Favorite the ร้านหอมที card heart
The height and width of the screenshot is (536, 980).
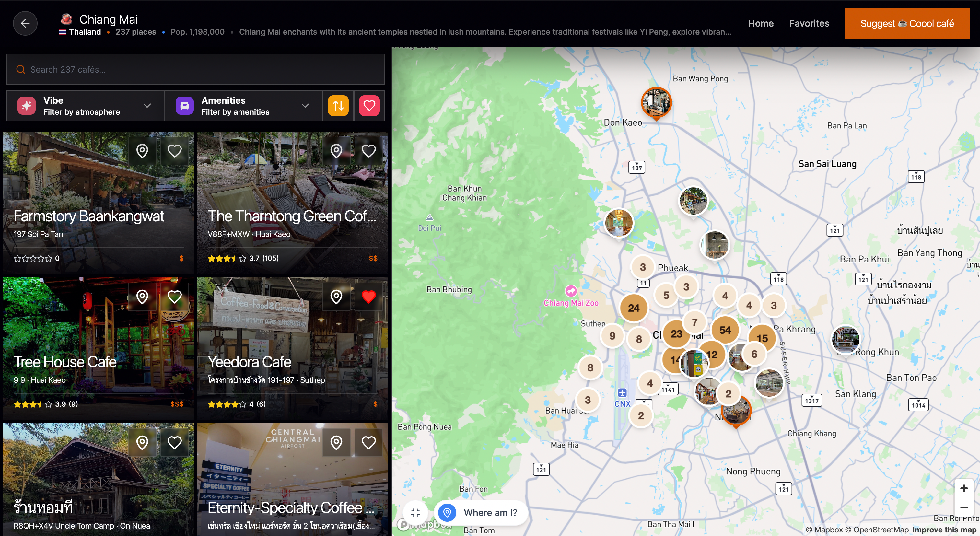(175, 442)
